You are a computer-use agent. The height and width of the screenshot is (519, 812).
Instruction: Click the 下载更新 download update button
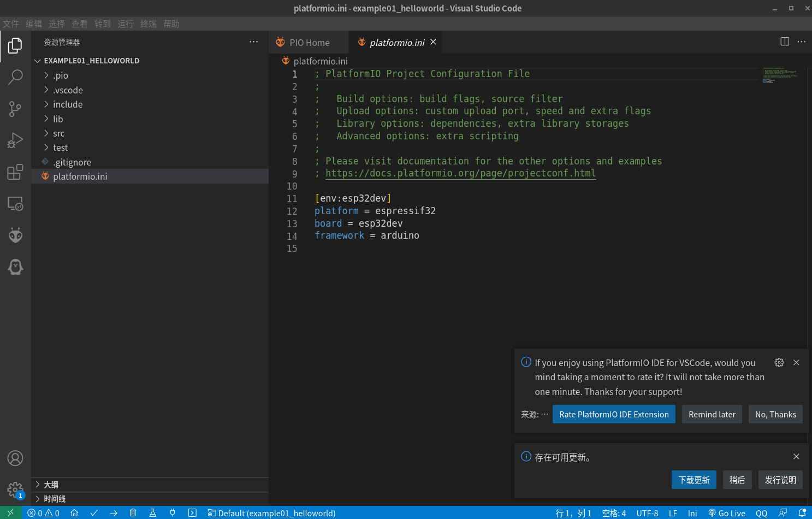point(694,480)
